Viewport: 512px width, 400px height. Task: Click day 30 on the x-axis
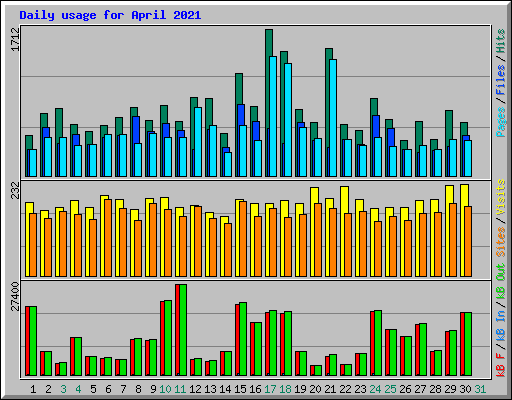coord(465,389)
